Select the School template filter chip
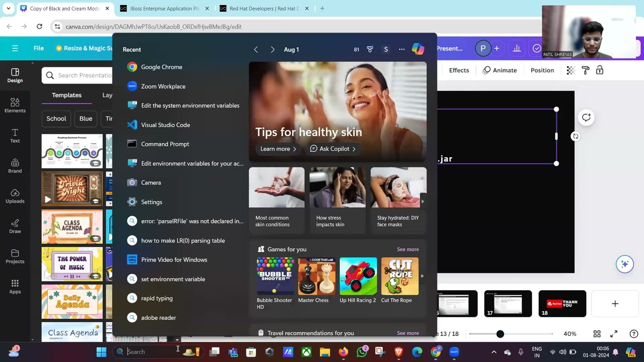This screenshot has width=644, height=362. (x=56, y=119)
